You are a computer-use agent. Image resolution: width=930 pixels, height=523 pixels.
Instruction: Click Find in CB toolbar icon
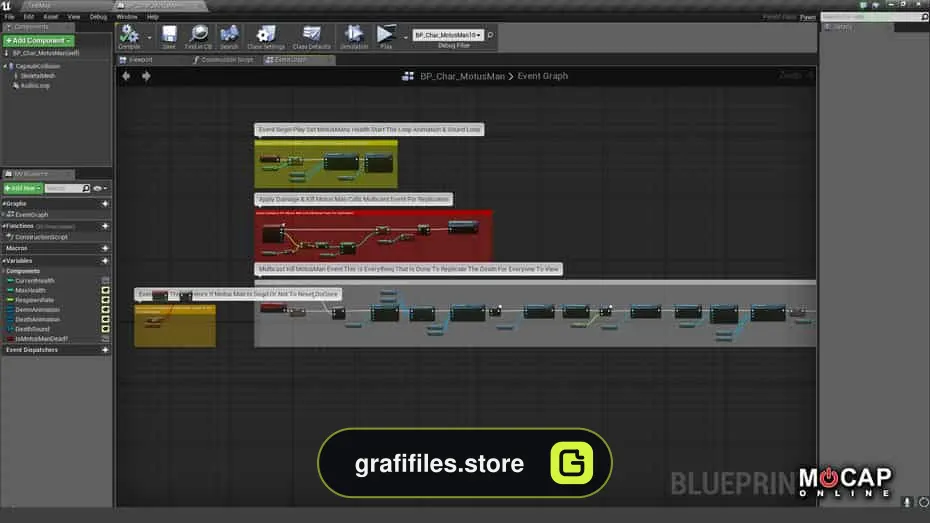[198, 37]
